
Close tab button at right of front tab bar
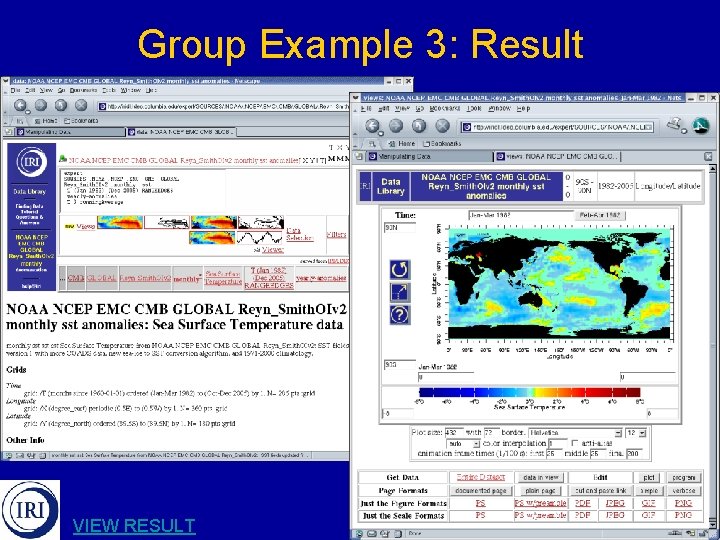pos(708,157)
